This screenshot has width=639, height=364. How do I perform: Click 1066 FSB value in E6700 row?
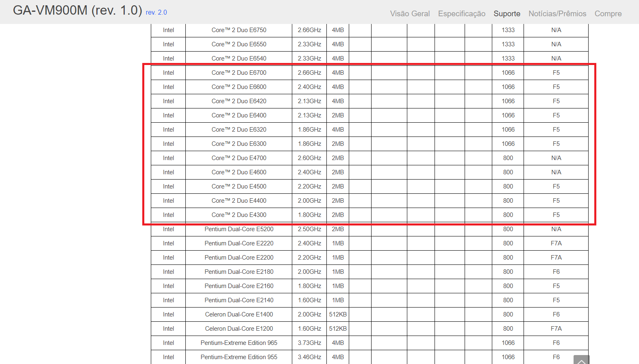pos(508,73)
